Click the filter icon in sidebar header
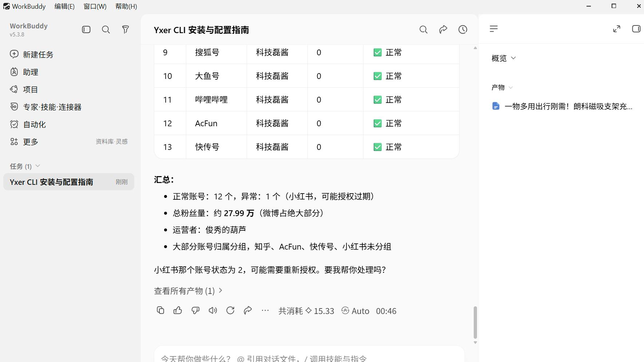Viewport: 644px width, 362px height. (x=126, y=29)
